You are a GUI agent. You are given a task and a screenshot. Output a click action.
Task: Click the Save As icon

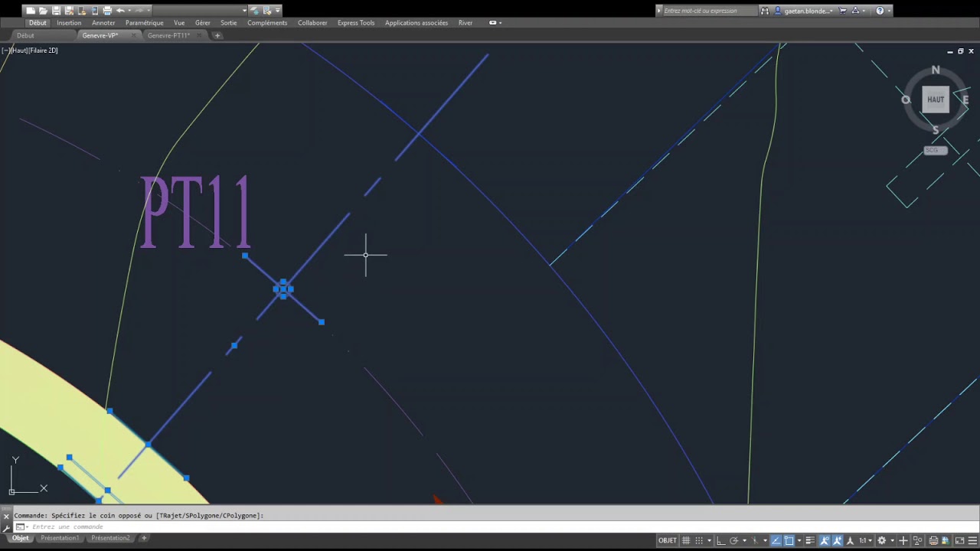click(x=69, y=11)
